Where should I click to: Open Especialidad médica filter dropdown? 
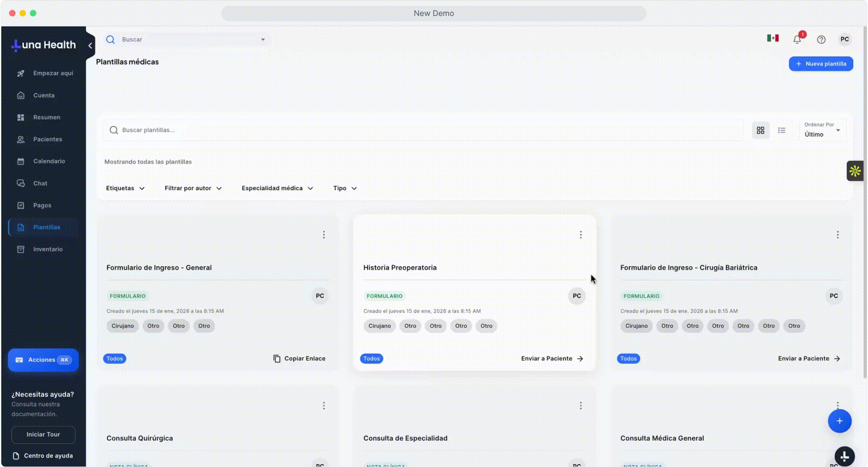[277, 188]
